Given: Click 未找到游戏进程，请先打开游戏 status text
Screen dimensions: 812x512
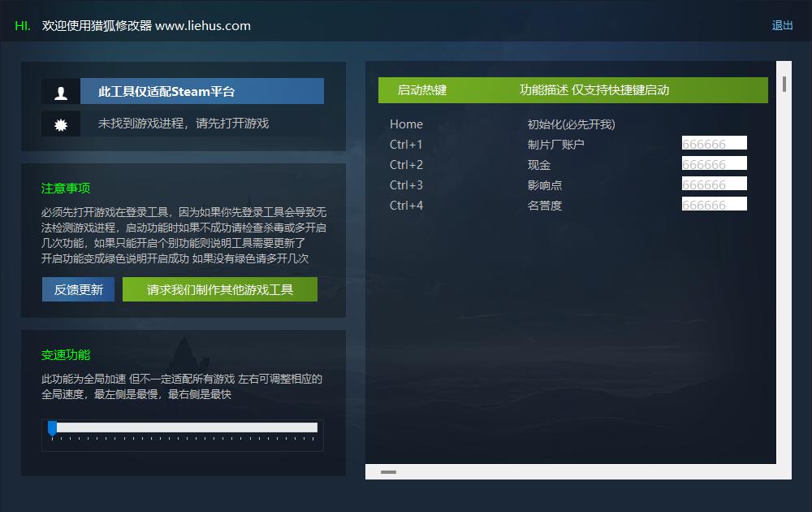Looking at the screenshot, I should pyautogui.click(x=184, y=124).
